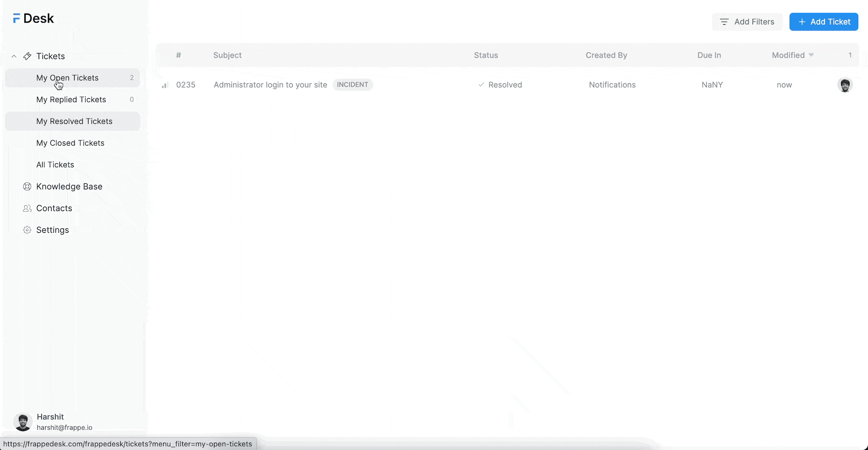Screen dimensions: 868x450
Task: Click the plus icon in Add Ticket
Action: pyautogui.click(x=802, y=22)
